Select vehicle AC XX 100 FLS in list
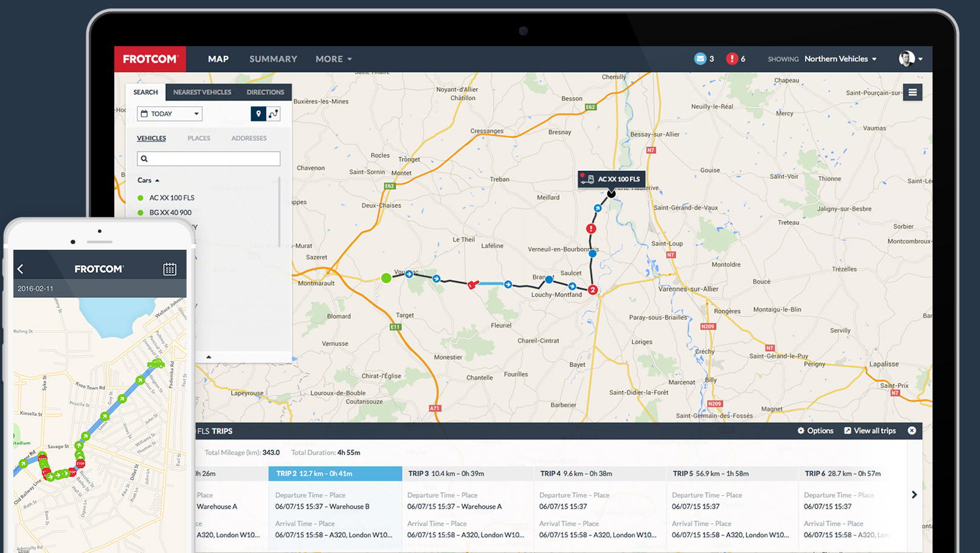 166,198
